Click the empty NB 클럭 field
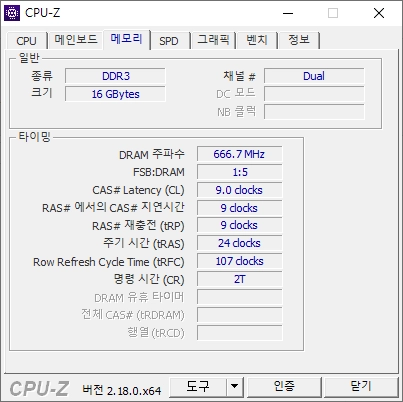 pos(314,112)
